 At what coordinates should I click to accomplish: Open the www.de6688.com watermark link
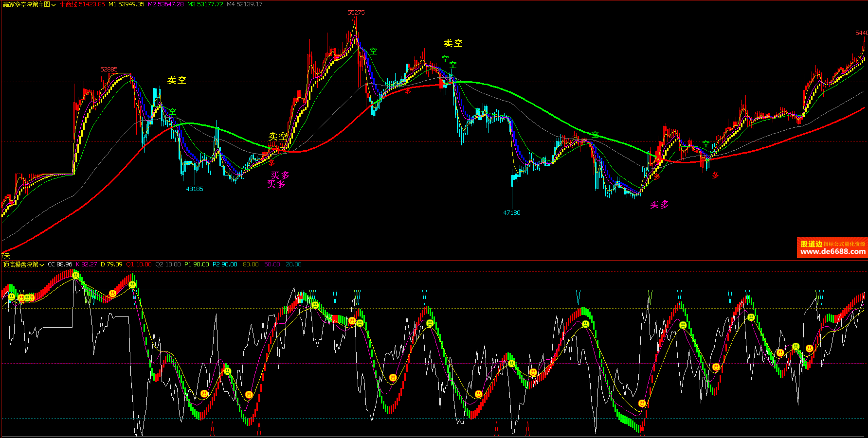click(x=832, y=251)
